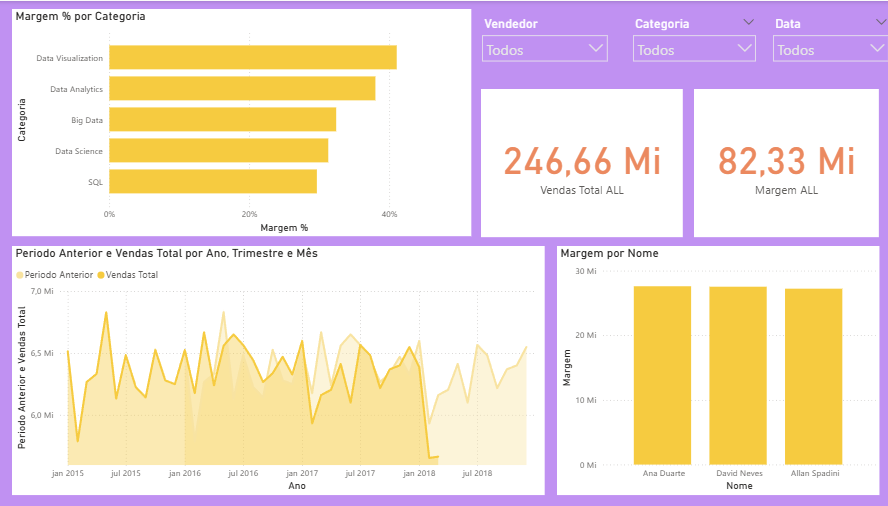The width and height of the screenshot is (888, 506).
Task: Select the Data Visualization bar
Action: pos(253,57)
